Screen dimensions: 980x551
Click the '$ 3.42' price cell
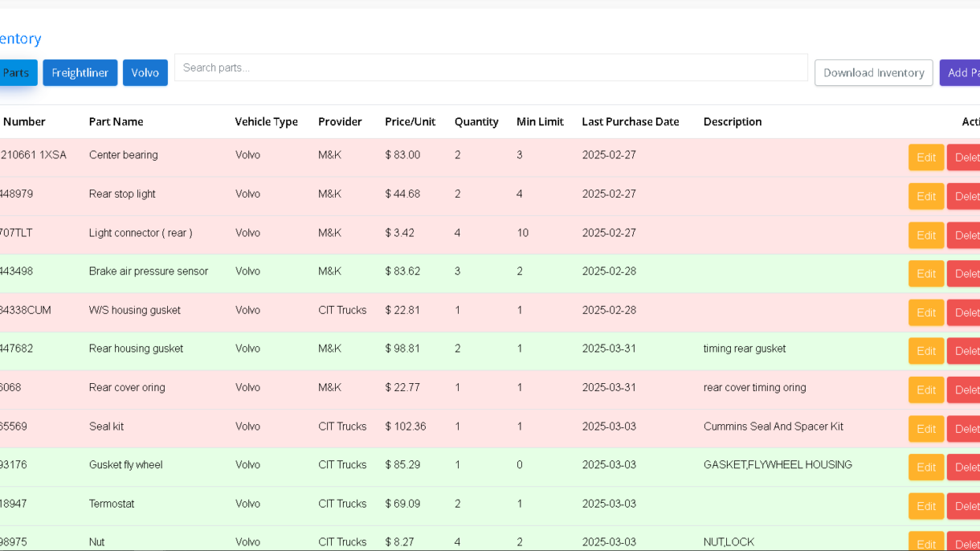pyautogui.click(x=400, y=233)
